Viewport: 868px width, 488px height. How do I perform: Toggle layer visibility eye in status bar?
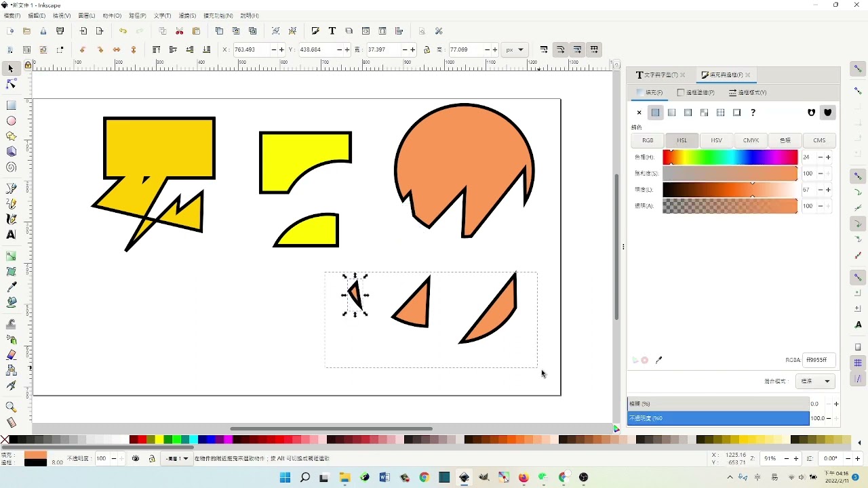click(136, 459)
